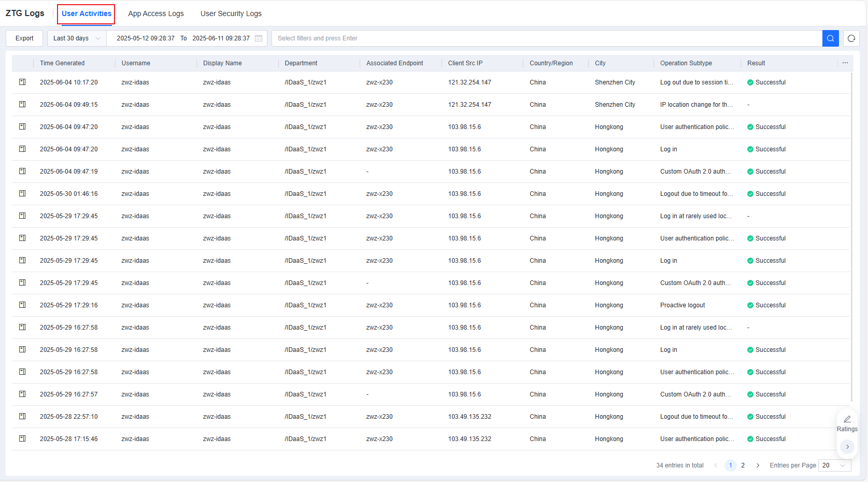
Task: Click the round right-arrow button under Ratings
Action: (x=847, y=446)
